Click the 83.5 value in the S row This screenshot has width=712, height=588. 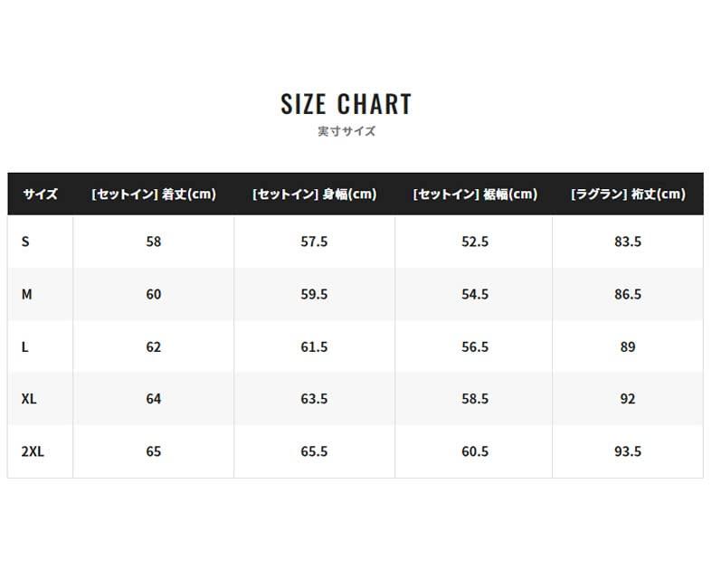[628, 242]
